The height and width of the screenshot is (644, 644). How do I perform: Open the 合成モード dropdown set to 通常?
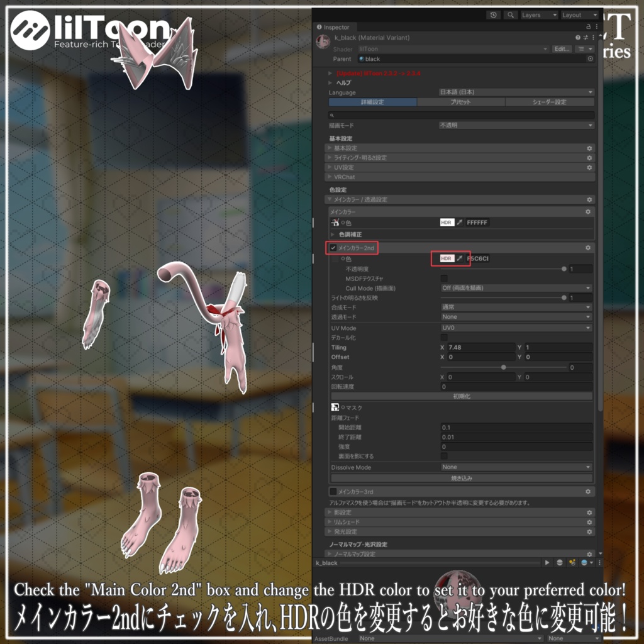point(516,307)
